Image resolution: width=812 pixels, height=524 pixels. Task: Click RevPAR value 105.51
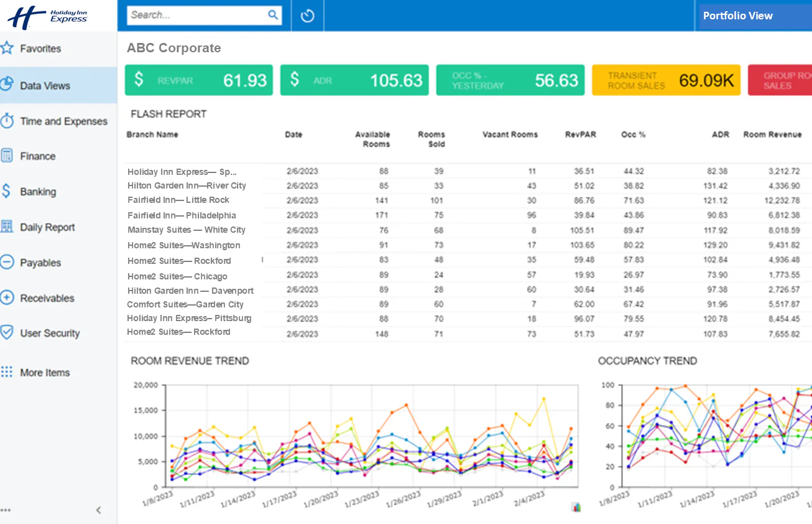click(583, 230)
